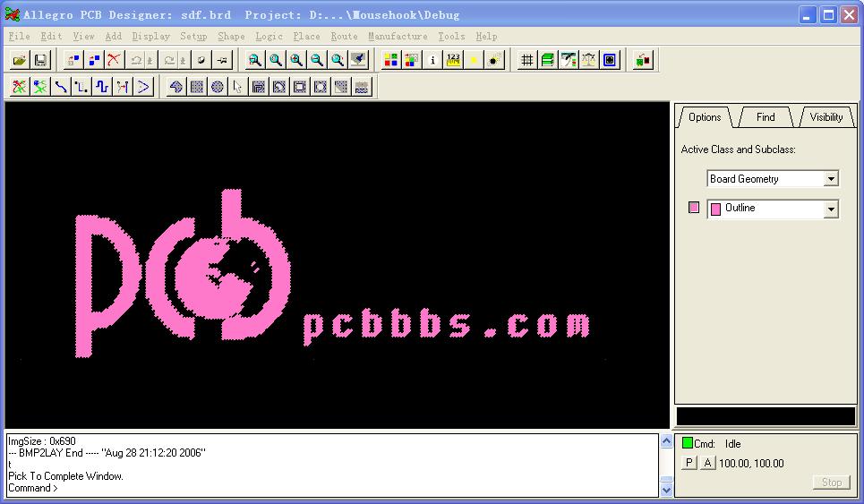Select the Vertex edit routing icon
Viewport: 864px width, 504px height.
(123, 87)
